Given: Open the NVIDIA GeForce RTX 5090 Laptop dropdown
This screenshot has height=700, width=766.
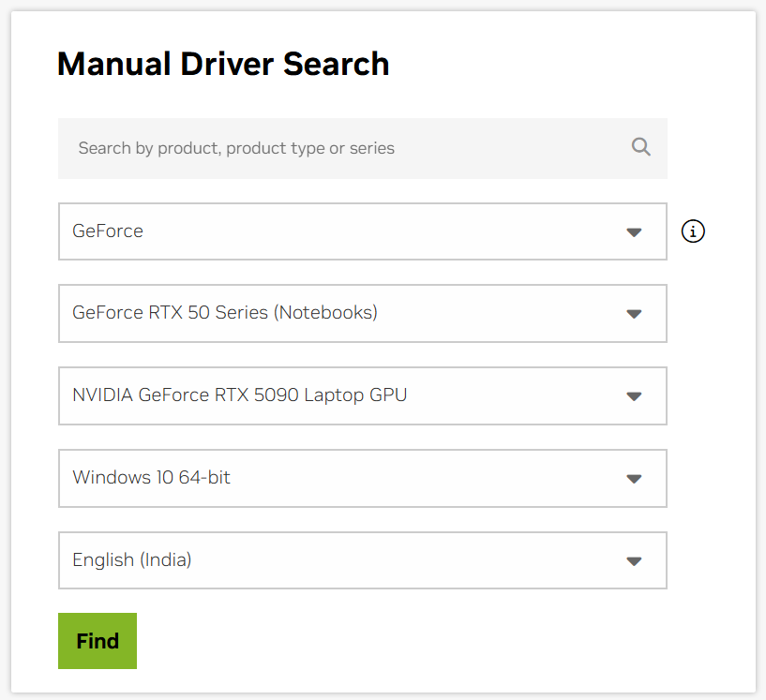Looking at the screenshot, I should point(363,395).
